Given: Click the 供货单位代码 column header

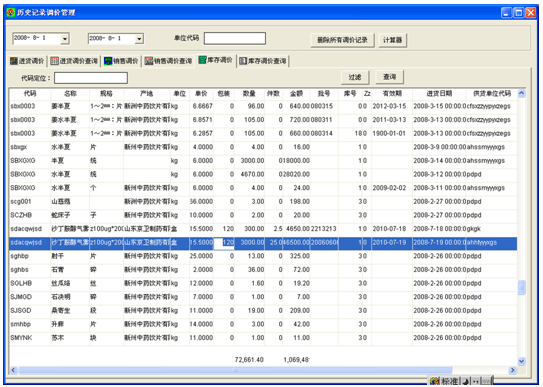Looking at the screenshot, I should click(492, 93).
